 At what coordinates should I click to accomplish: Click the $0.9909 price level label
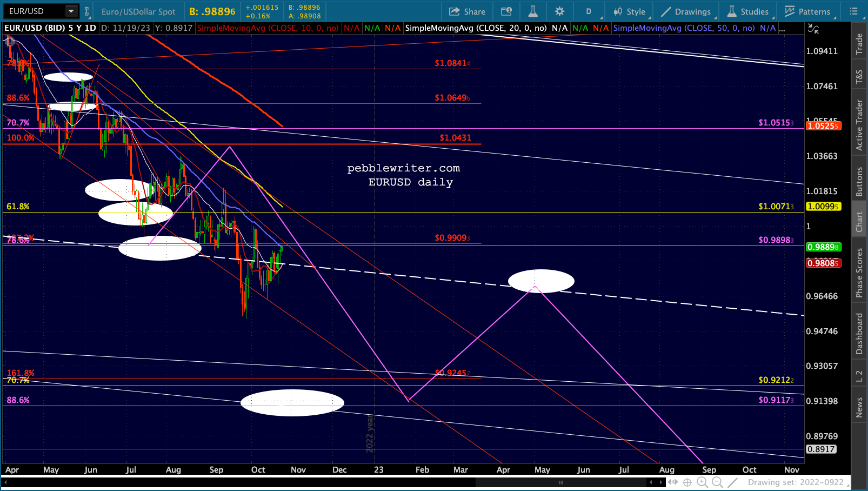click(452, 238)
